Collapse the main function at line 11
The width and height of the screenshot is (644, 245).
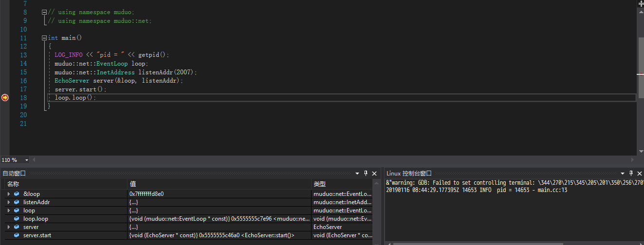[x=44, y=38]
